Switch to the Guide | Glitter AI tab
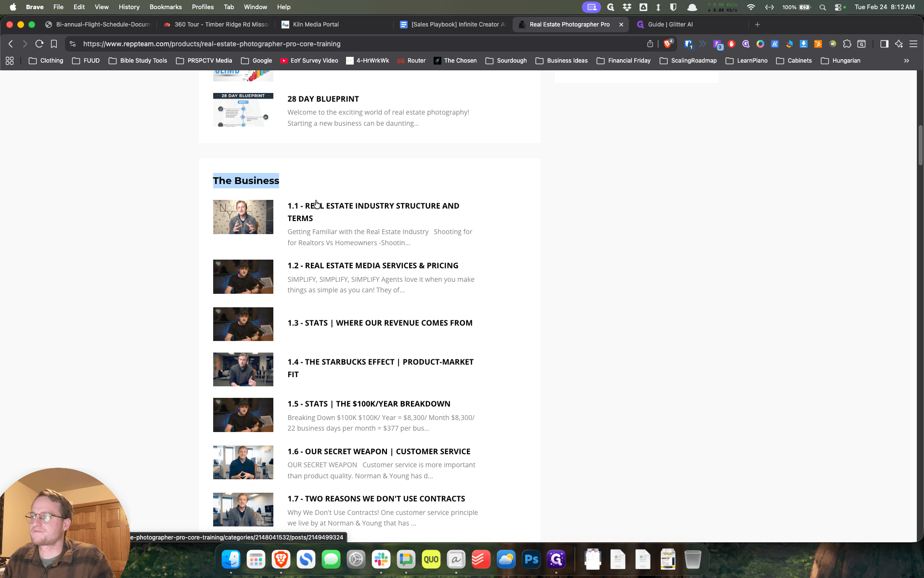The image size is (924, 578). click(689, 25)
